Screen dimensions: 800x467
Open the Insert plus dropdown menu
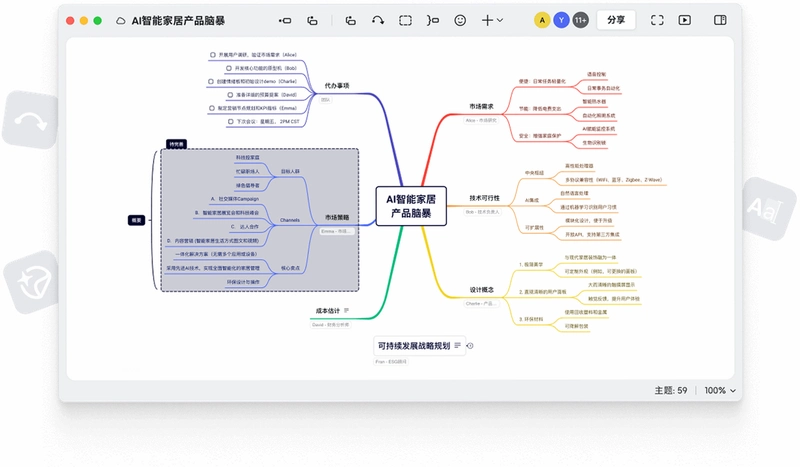(492, 20)
